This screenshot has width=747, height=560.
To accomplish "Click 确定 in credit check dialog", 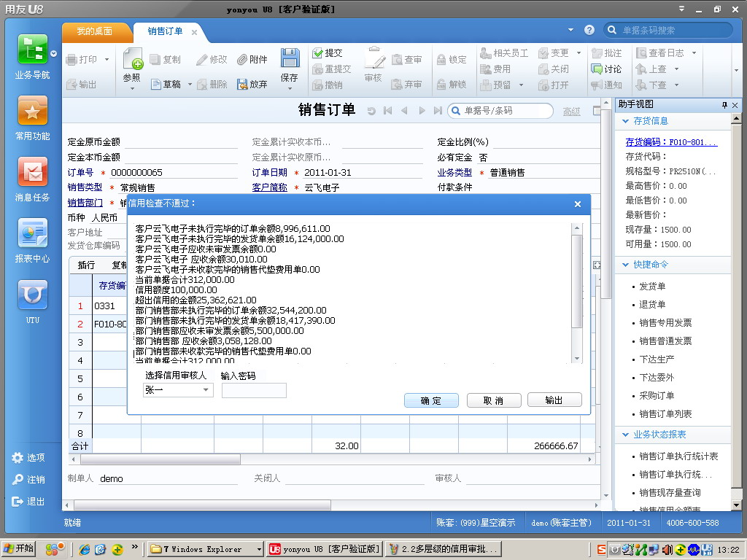I will pos(431,400).
